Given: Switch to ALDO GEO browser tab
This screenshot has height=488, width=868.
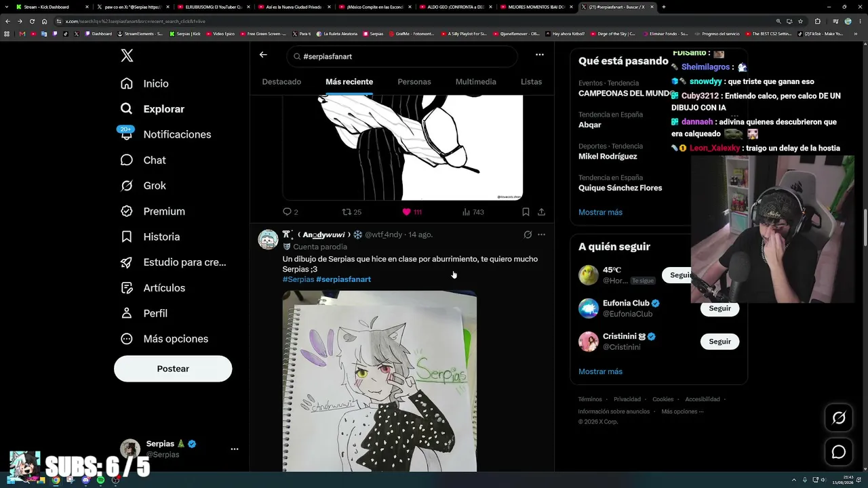Looking at the screenshot, I should coord(454,7).
